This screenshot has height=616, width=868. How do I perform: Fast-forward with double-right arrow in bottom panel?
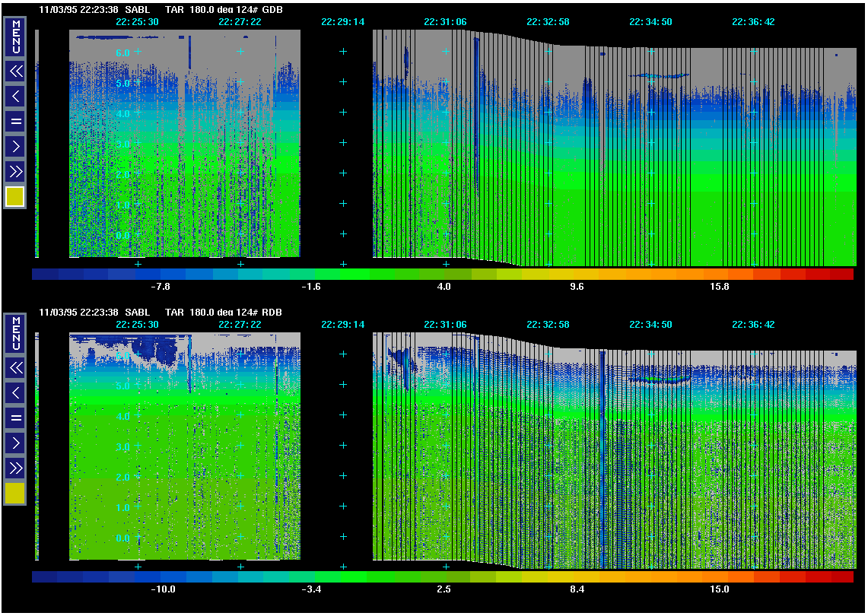click(15, 468)
